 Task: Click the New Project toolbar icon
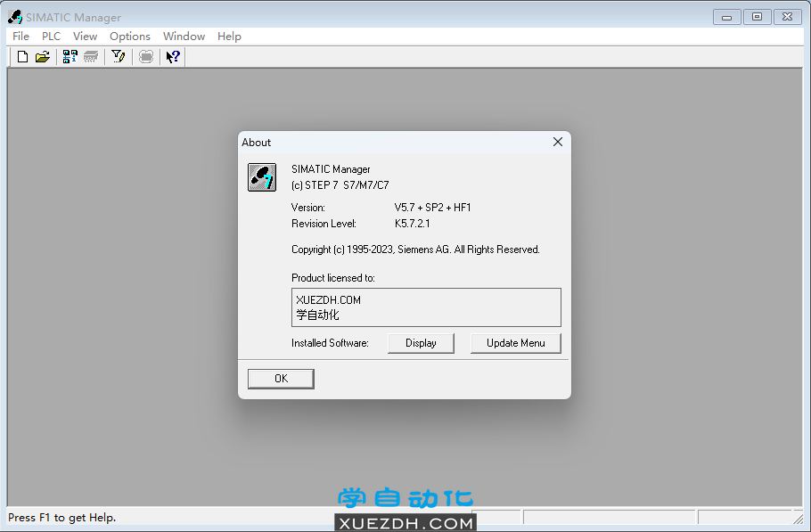coord(22,56)
